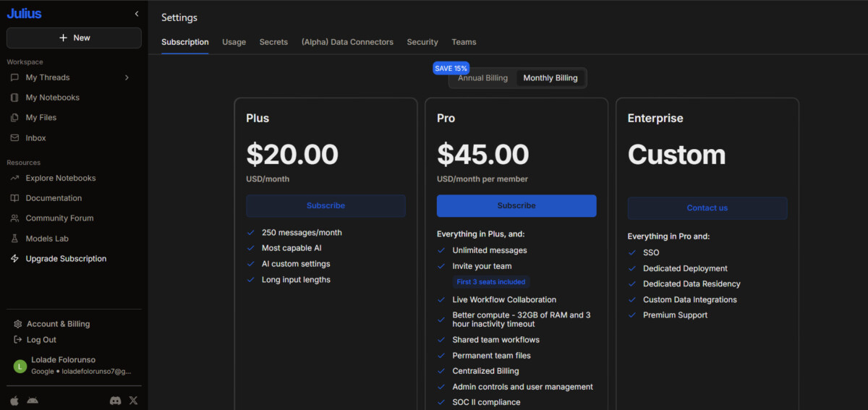Screen dimensions: 868x410
Task: Expand the My Threads submenu arrow
Action: click(127, 77)
